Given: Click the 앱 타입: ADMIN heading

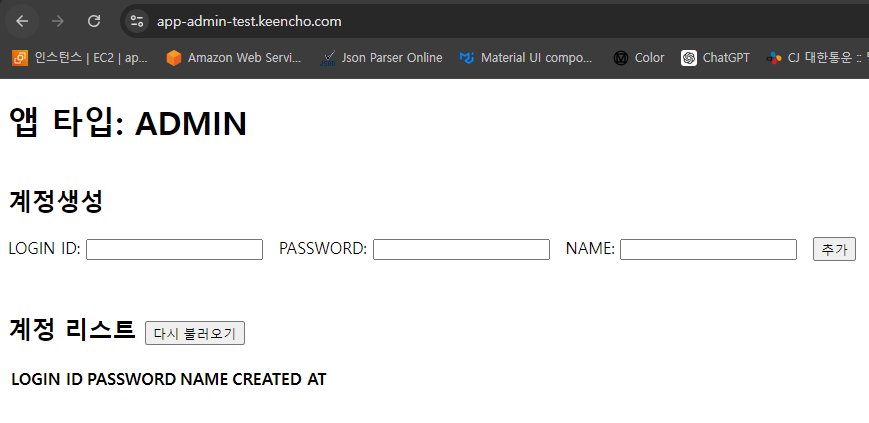Looking at the screenshot, I should coord(128,123).
